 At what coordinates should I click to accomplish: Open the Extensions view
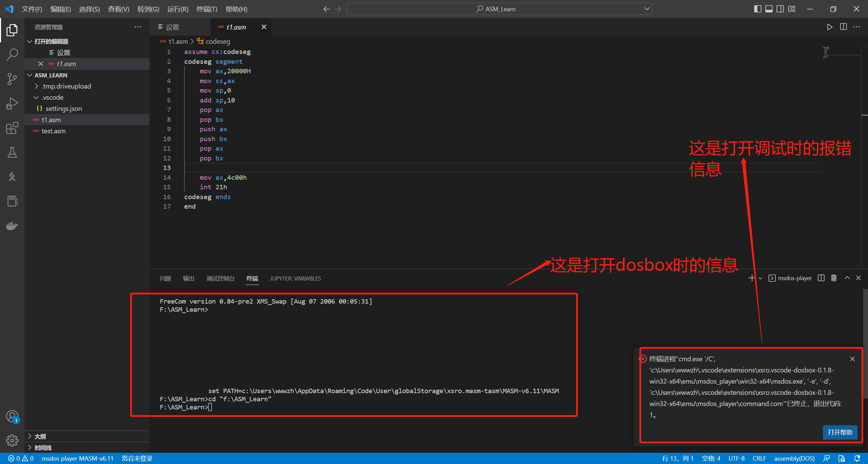click(12, 128)
